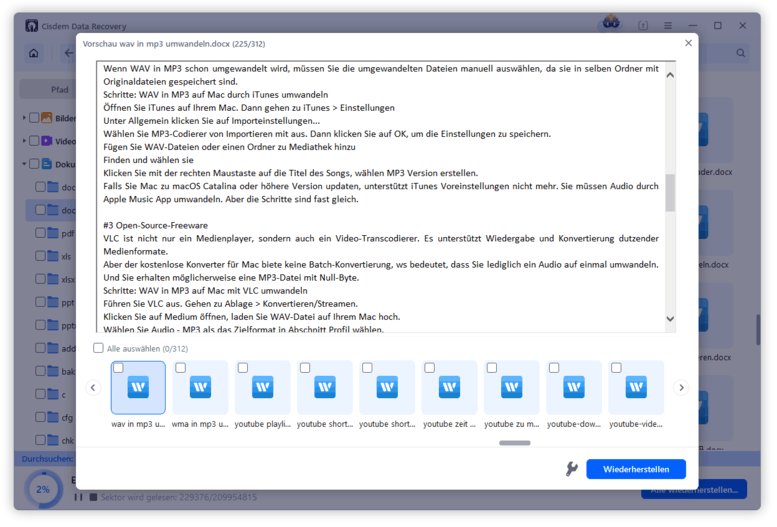Collapse the Doku tree node
The image size is (777, 527).
pos(24,164)
